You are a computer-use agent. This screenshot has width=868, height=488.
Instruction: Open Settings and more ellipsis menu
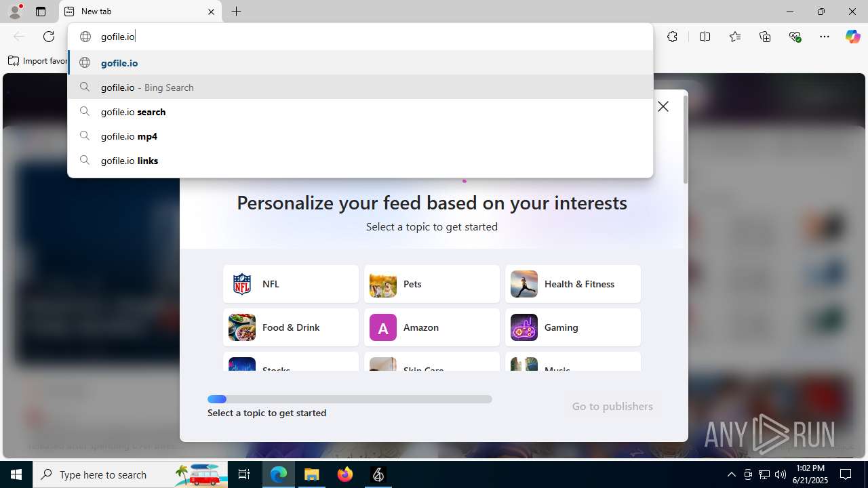coord(825,37)
